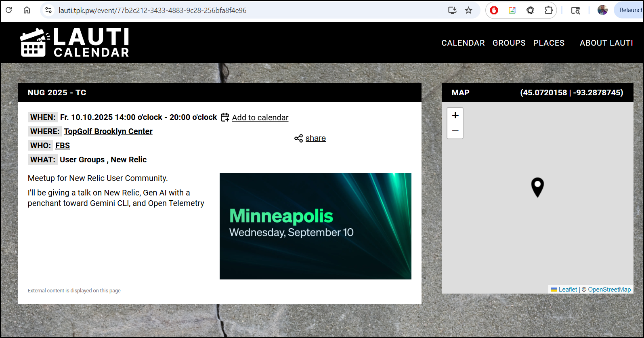Viewport: 644px width, 338px height.
Task: Click the calendar icon beside Add to calendar
Action: click(225, 117)
